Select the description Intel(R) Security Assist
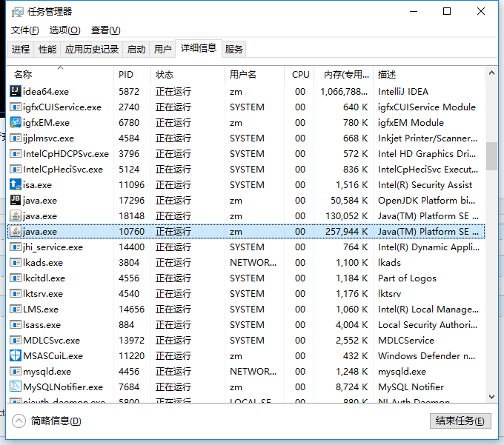 425,185
